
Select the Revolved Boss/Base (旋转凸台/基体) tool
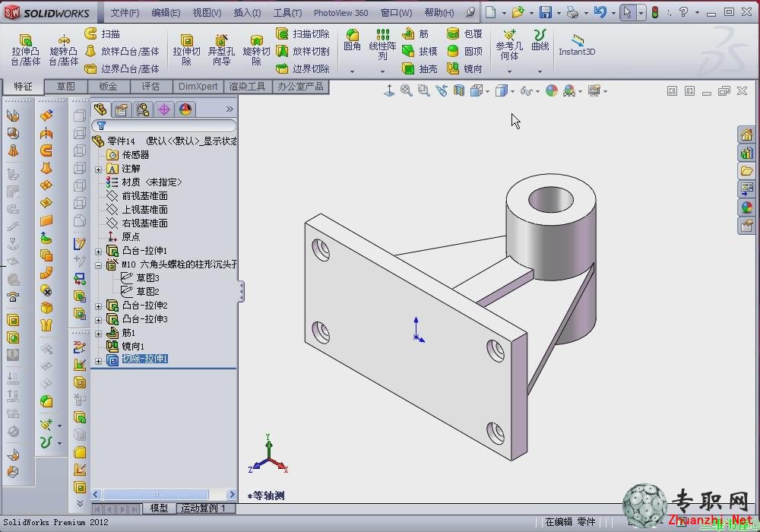pos(63,49)
